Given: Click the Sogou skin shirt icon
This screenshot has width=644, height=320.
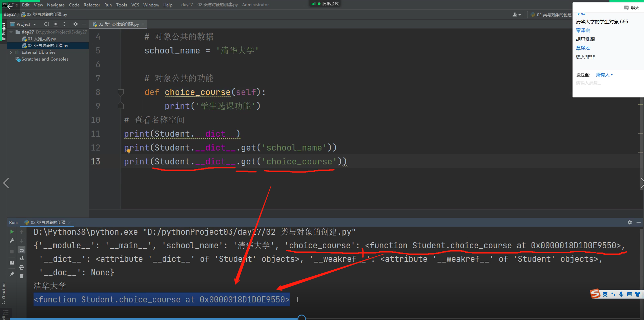Looking at the screenshot, I should tap(638, 294).
